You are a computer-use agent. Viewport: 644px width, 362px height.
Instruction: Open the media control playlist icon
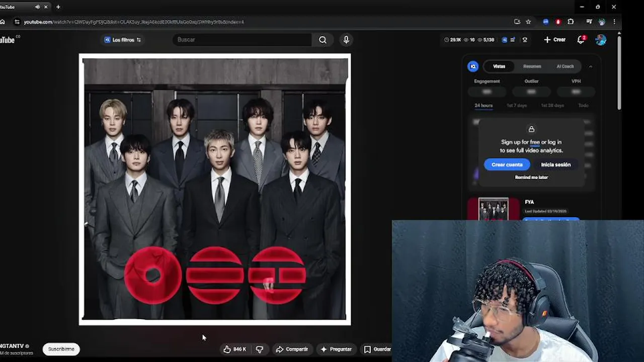[x=589, y=22]
